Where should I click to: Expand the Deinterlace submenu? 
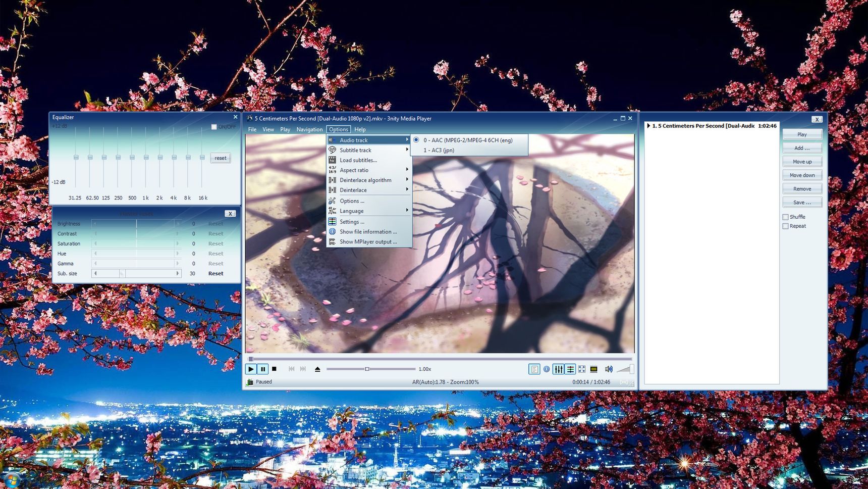tap(407, 190)
